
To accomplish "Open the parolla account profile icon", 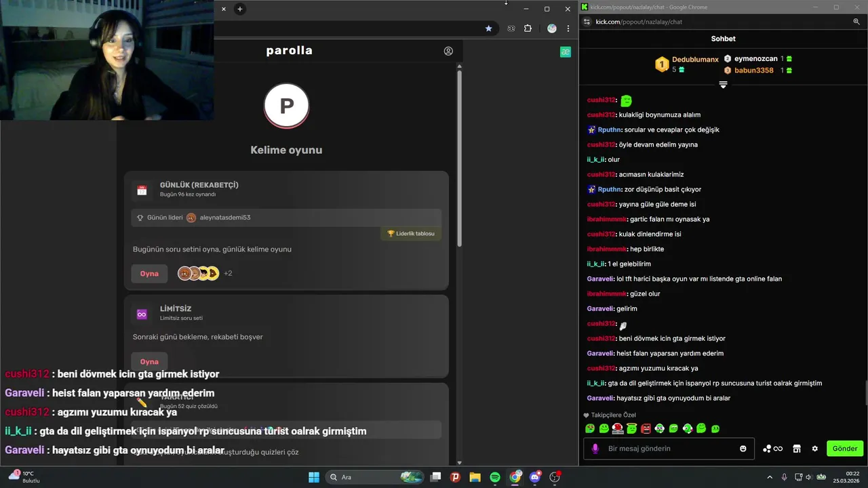I will [448, 51].
